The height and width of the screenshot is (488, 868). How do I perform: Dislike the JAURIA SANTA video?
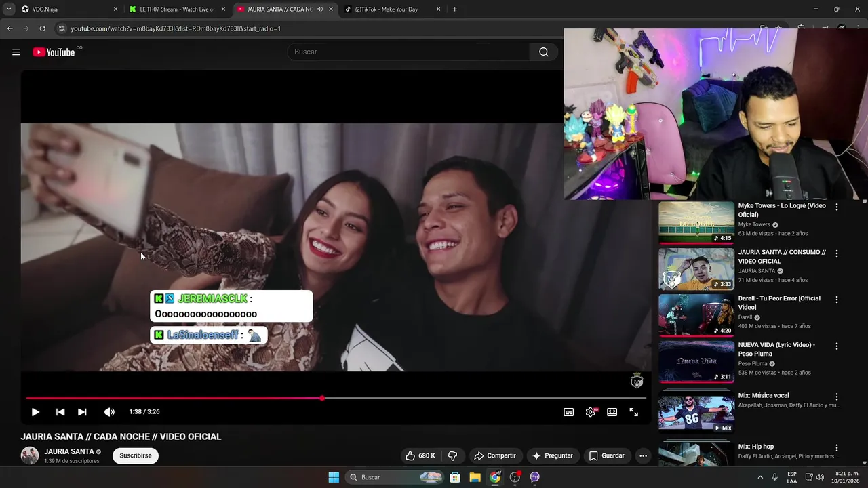coord(453,455)
